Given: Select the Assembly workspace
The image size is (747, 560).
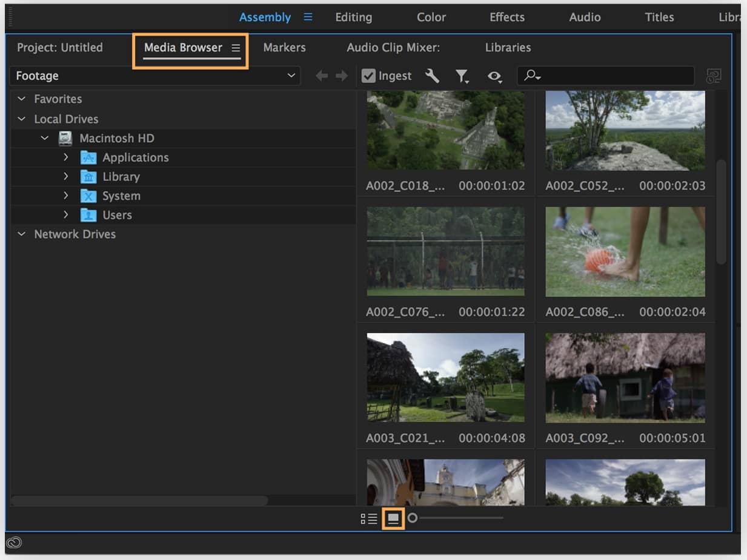Looking at the screenshot, I should click(x=265, y=17).
